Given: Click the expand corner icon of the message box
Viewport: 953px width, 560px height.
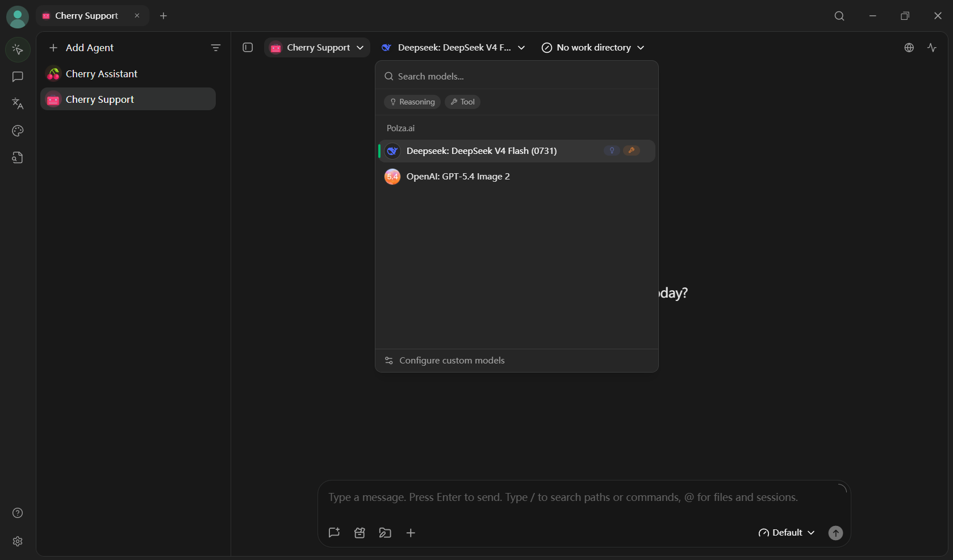Looking at the screenshot, I should pyautogui.click(x=842, y=488).
